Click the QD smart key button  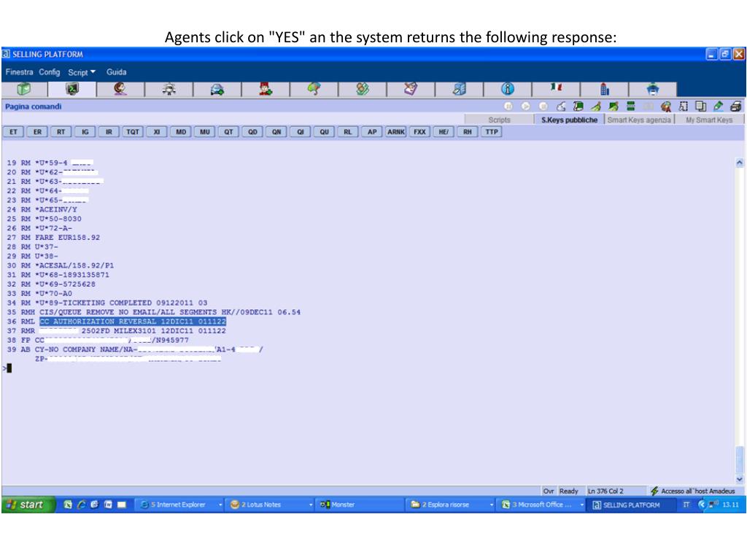252,132
